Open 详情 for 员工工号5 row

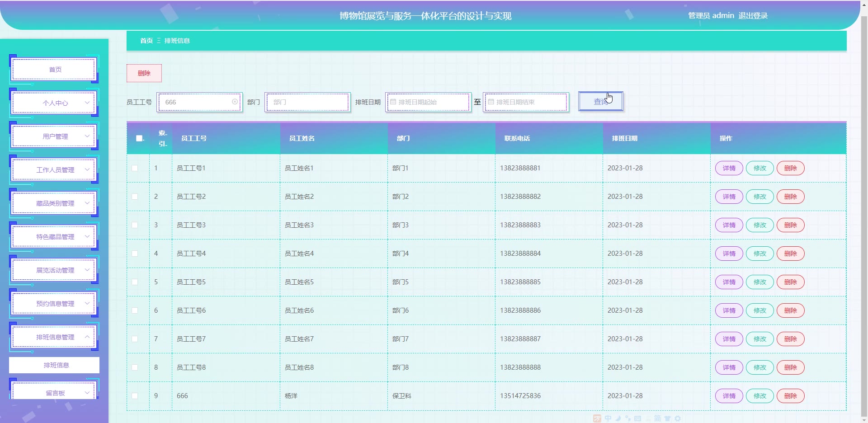pos(729,282)
